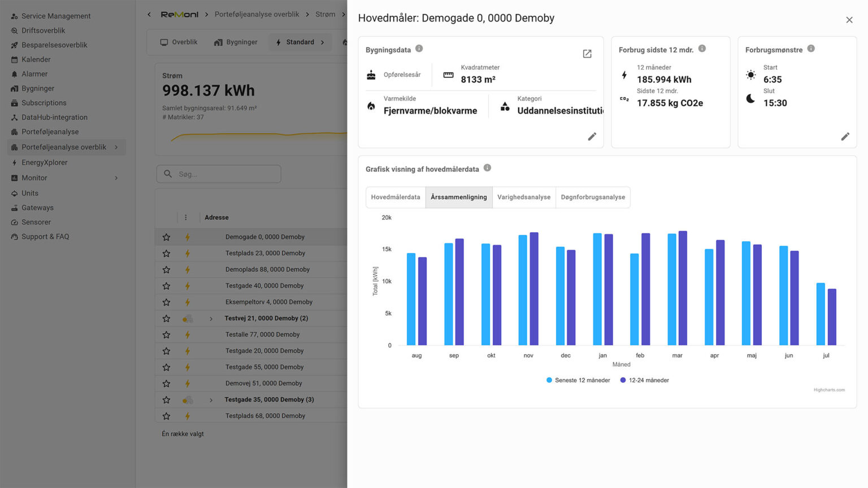Click info icon next to Bygningsdata
The image size is (868, 488).
pos(419,49)
